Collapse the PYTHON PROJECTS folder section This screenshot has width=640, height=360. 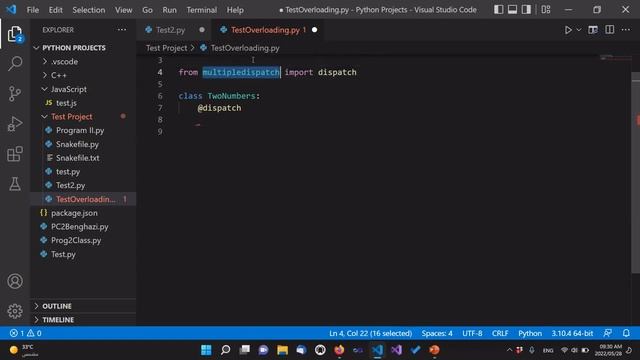tap(83, 48)
